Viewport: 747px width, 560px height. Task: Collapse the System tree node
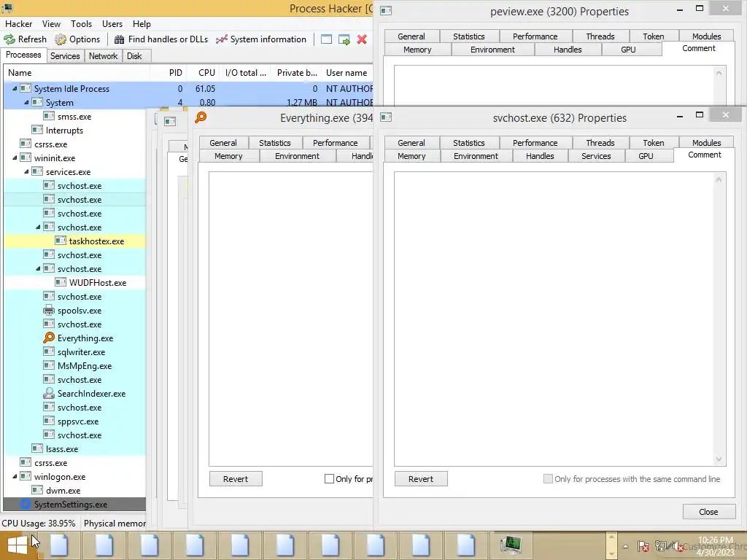coord(26,102)
